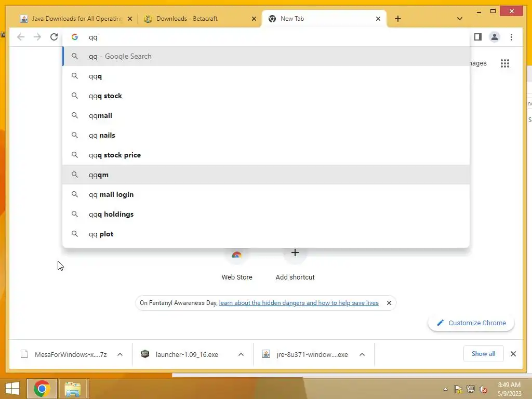532x399 pixels.
Task: Expand options for launcher-1.09_16.exe download
Action: (241, 354)
